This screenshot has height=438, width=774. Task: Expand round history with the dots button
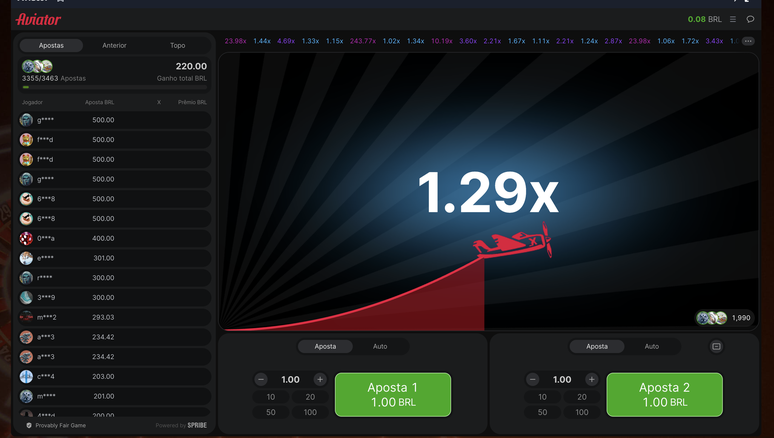(748, 41)
